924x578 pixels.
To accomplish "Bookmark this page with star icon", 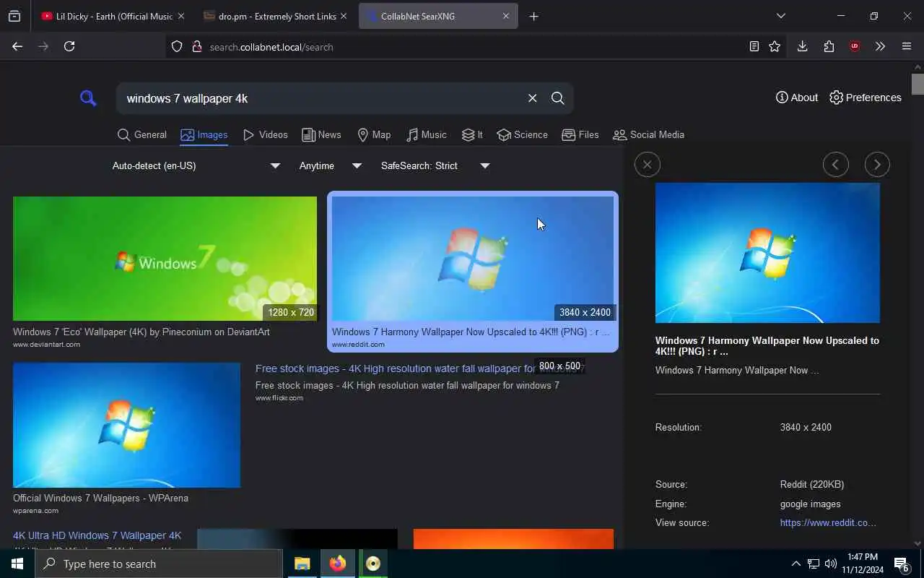I will (775, 46).
